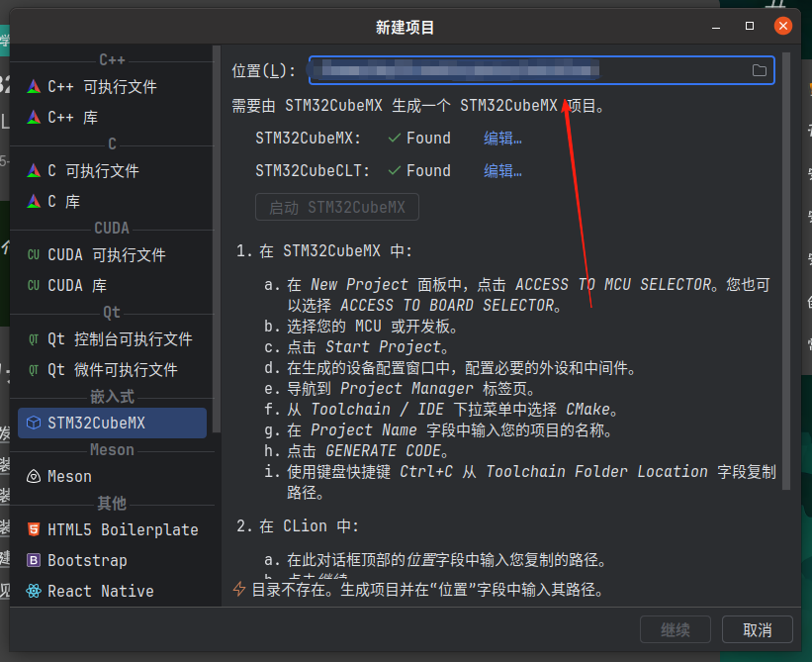Viewport: 812px width, 662px height.
Task: Click the 目录不存在 warning message
Action: [427, 590]
